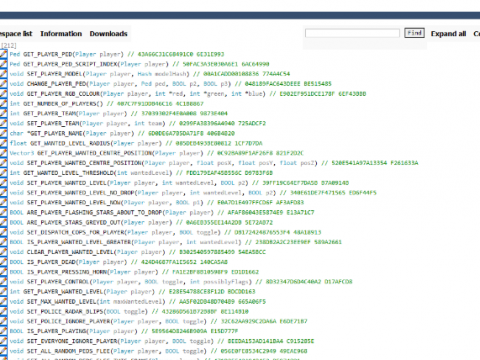
Task: Select the GET_PLAYER_NAME function name
Action: pyautogui.click(x=56, y=133)
